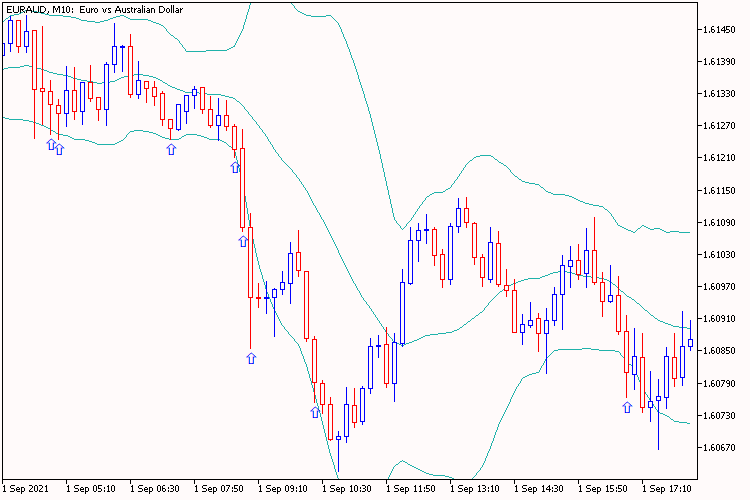The width and height of the screenshot is (750, 500).
Task: Click the 1.60790 price label
Action: click(719, 383)
